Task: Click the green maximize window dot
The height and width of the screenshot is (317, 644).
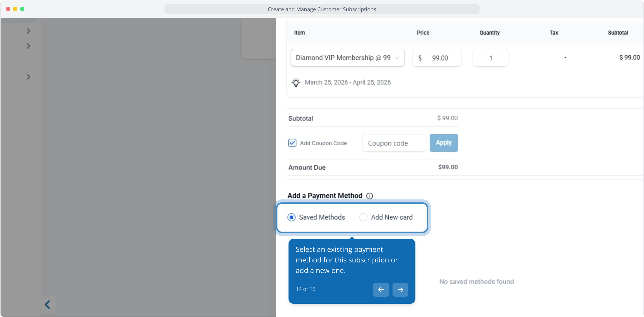Action: pos(22,9)
